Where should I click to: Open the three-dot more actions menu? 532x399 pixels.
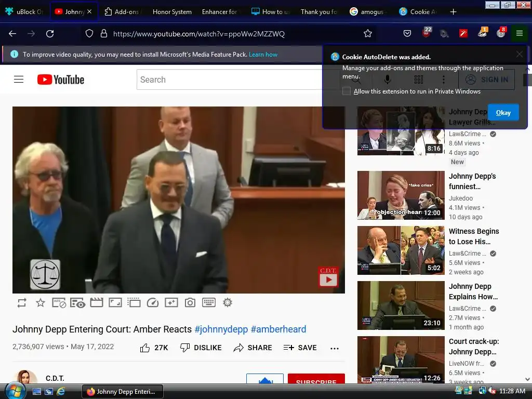coord(335,349)
